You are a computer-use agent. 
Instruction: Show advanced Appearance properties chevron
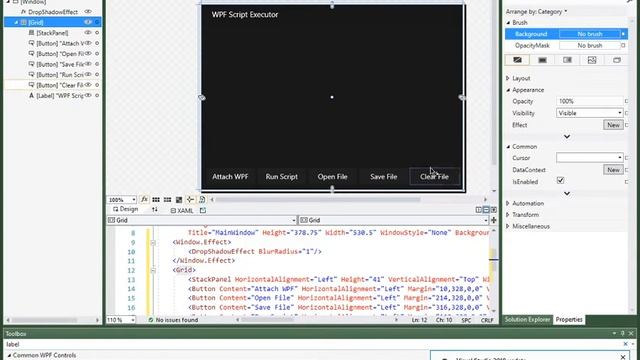point(567,137)
